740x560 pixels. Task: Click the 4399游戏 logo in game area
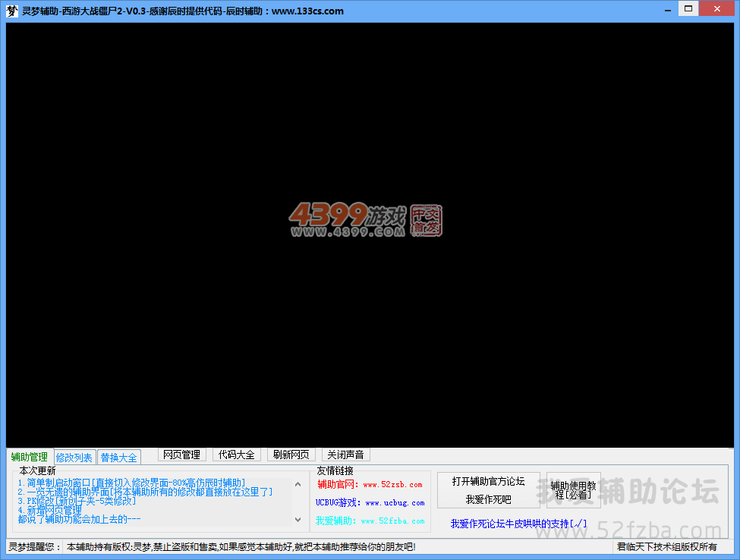click(366, 220)
